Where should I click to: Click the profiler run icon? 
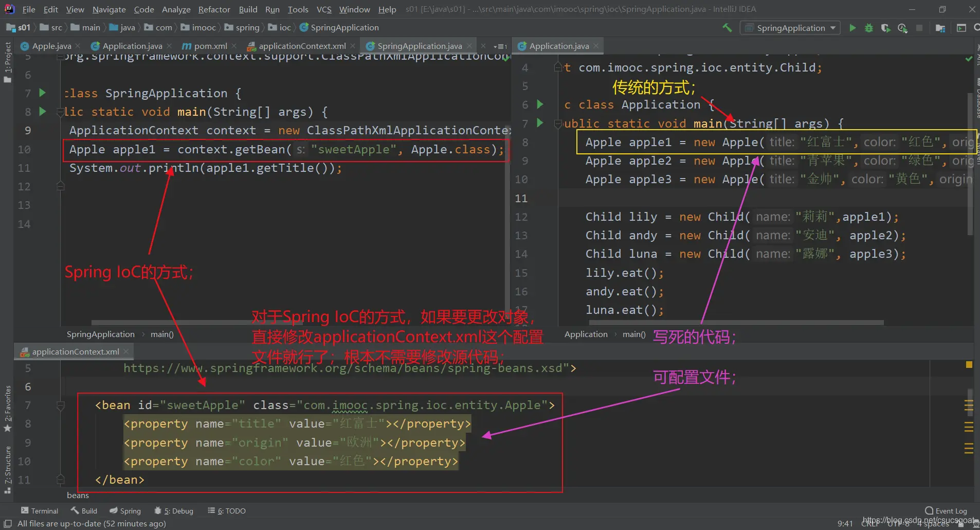902,28
